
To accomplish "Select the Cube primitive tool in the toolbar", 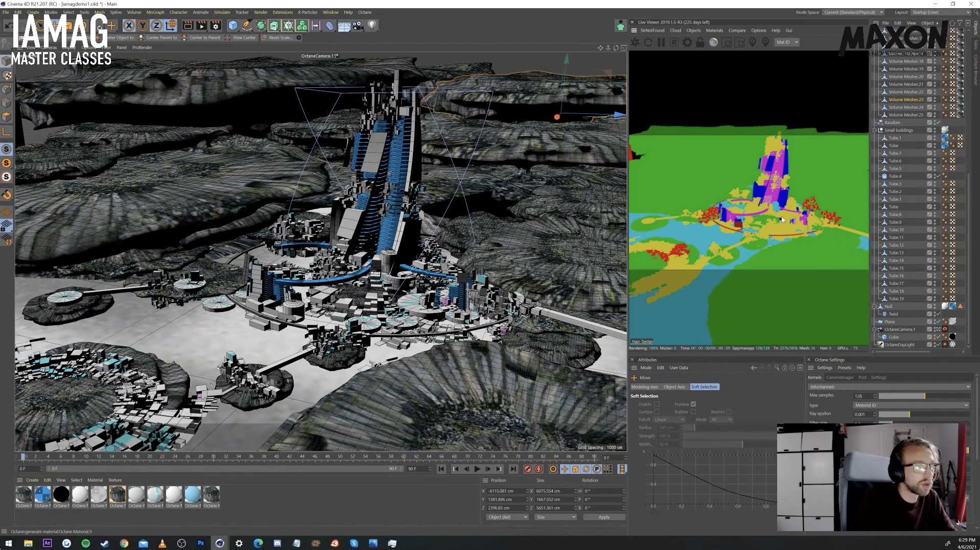I will (x=233, y=25).
